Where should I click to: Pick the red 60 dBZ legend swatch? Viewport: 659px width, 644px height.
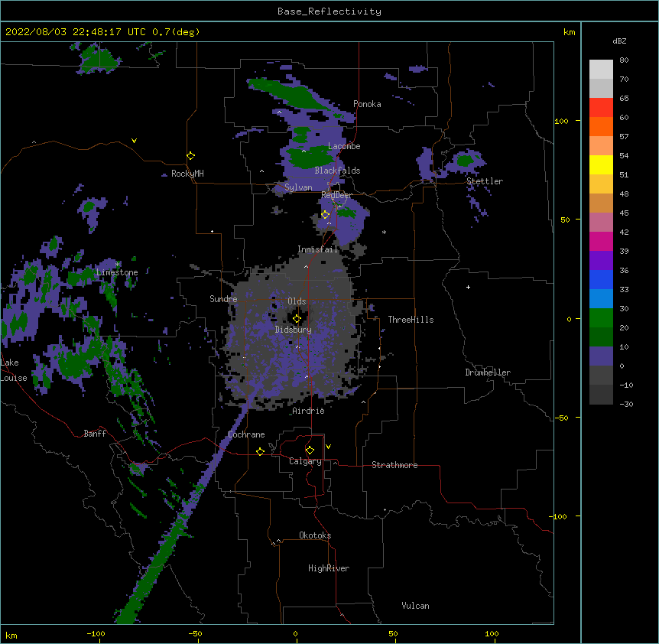(x=601, y=107)
